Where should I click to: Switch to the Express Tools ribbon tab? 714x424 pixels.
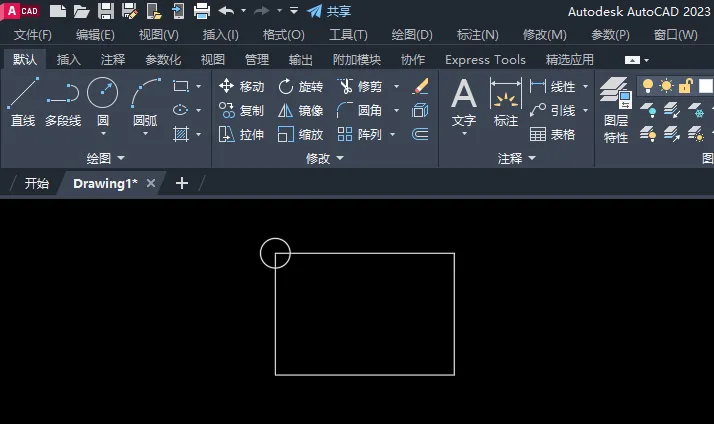click(x=485, y=60)
